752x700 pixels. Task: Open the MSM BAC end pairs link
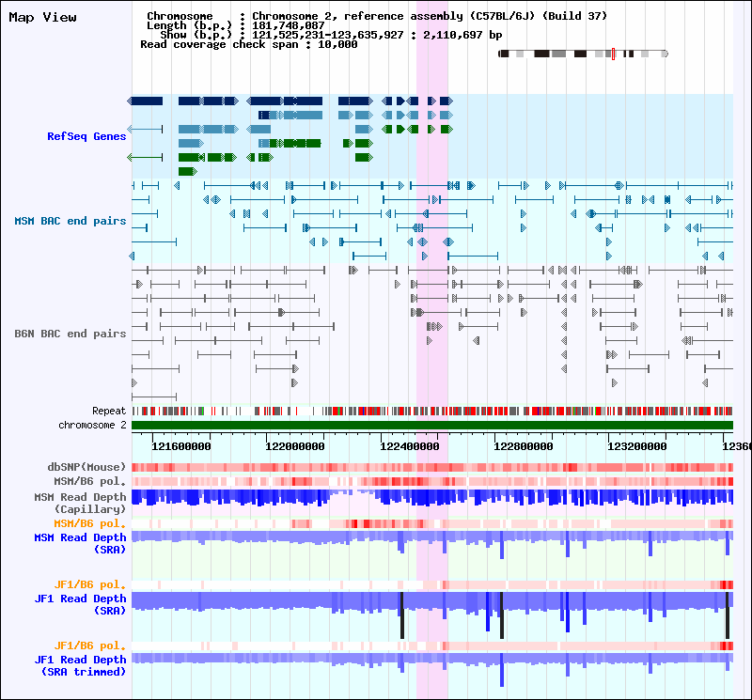[70, 221]
